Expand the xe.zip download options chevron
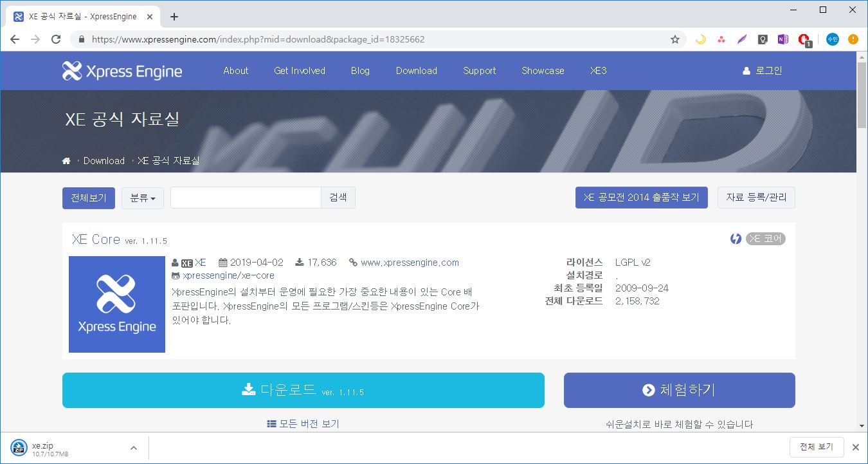 [134, 447]
